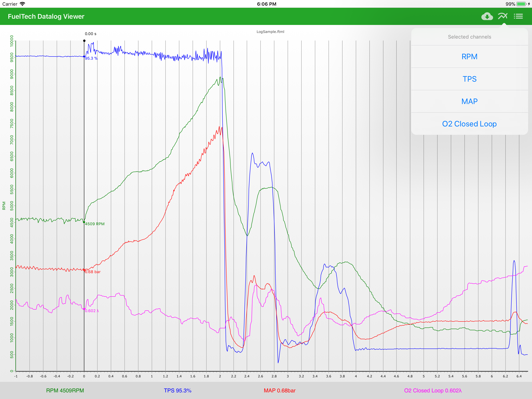Image resolution: width=532 pixels, height=399 pixels.
Task: Open the list menu icon
Action: pyautogui.click(x=518, y=16)
